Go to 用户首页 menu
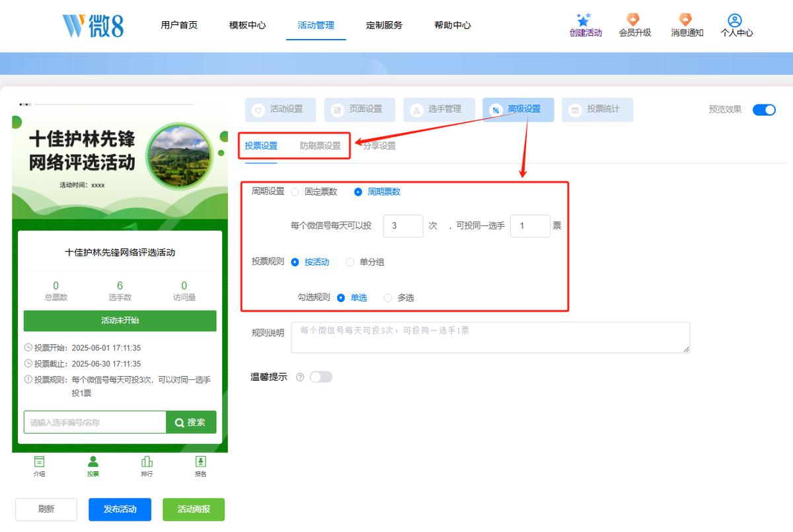This screenshot has width=793, height=532. (x=179, y=25)
